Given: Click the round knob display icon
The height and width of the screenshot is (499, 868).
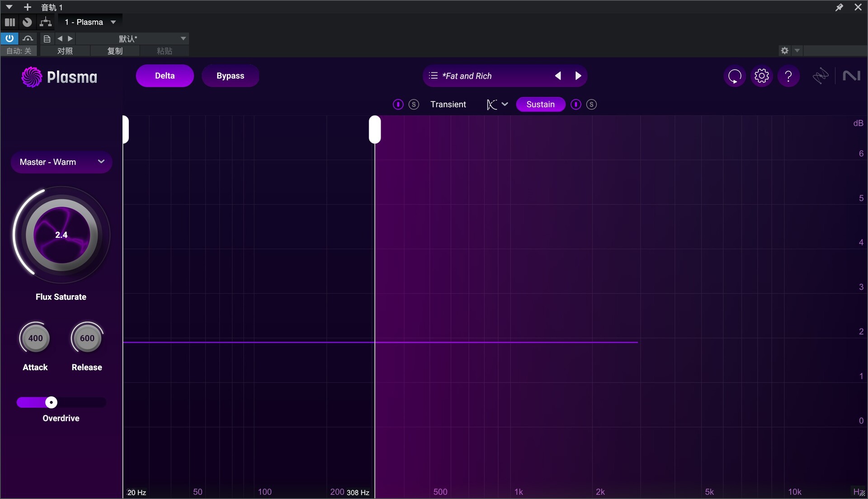Looking at the screenshot, I should click(x=27, y=22).
